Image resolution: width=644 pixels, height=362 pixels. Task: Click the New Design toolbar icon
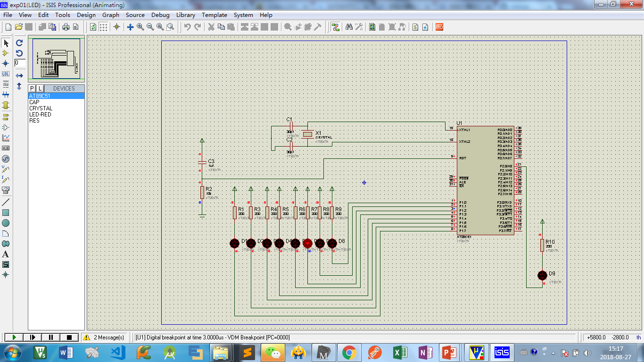(x=8, y=27)
